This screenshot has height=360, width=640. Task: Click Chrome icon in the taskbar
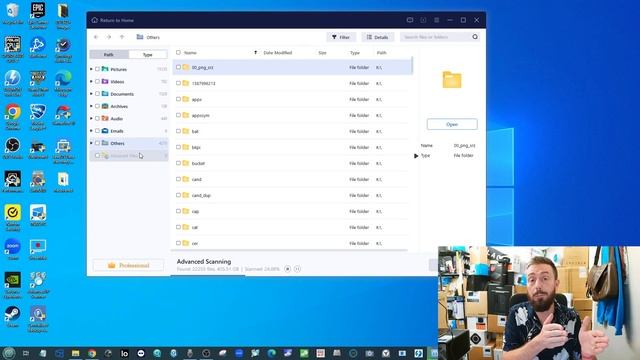[92, 353]
